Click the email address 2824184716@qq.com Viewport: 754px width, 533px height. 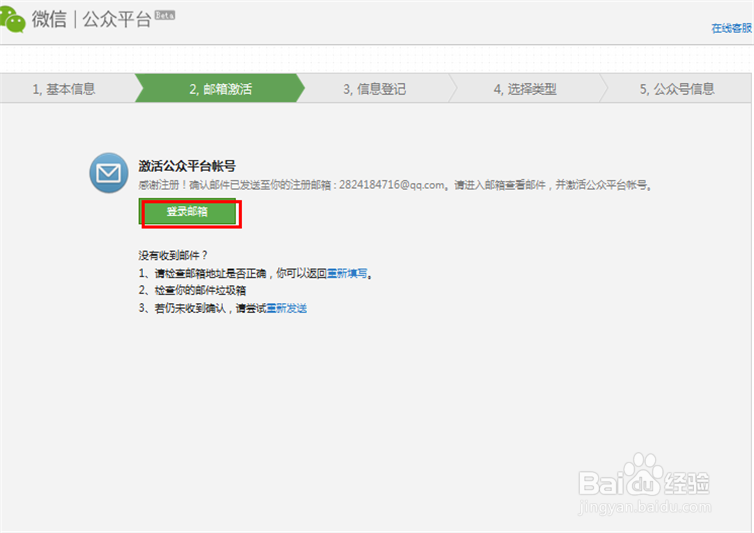[392, 185]
